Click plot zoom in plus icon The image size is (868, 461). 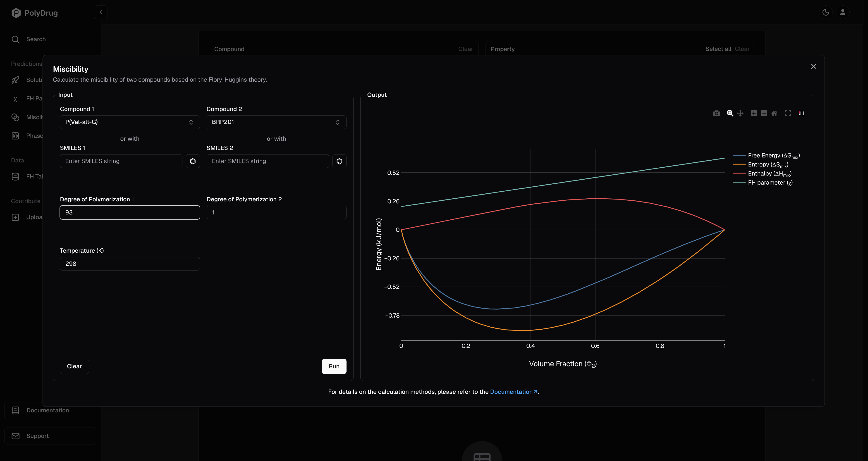pos(754,114)
